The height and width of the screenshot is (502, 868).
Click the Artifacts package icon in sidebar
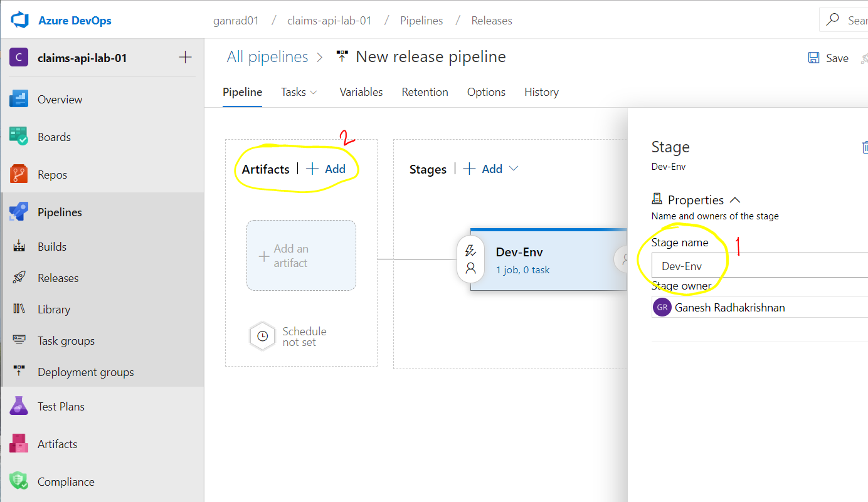pyautogui.click(x=19, y=444)
